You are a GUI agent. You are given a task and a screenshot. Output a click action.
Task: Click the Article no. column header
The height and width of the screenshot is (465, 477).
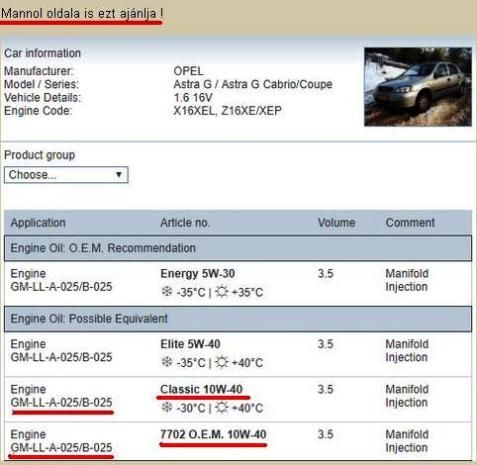[185, 223]
